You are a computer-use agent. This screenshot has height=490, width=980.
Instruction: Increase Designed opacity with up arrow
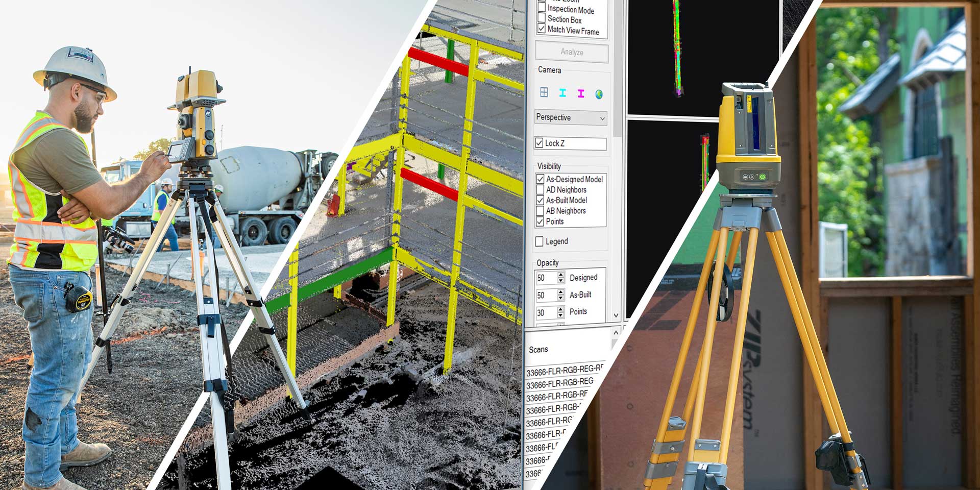(561, 275)
